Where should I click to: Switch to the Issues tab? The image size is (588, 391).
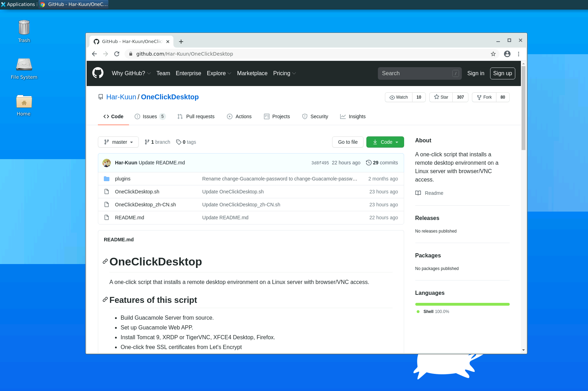coord(150,116)
